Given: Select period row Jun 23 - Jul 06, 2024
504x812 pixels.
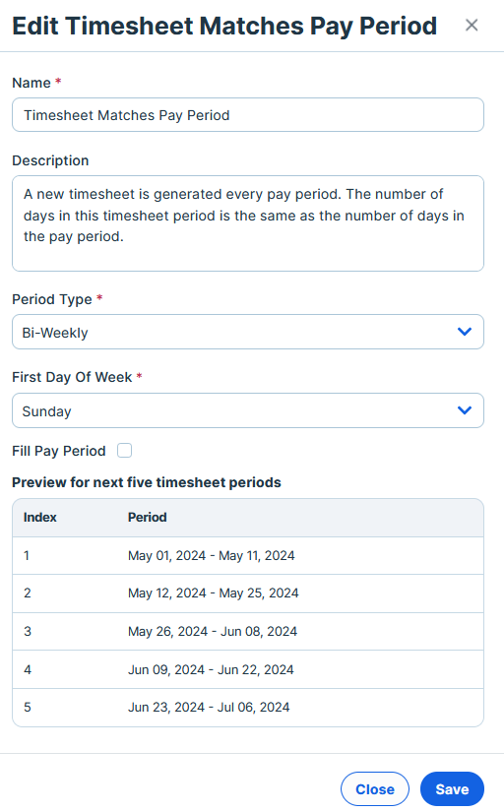Looking at the screenshot, I should 248,708.
